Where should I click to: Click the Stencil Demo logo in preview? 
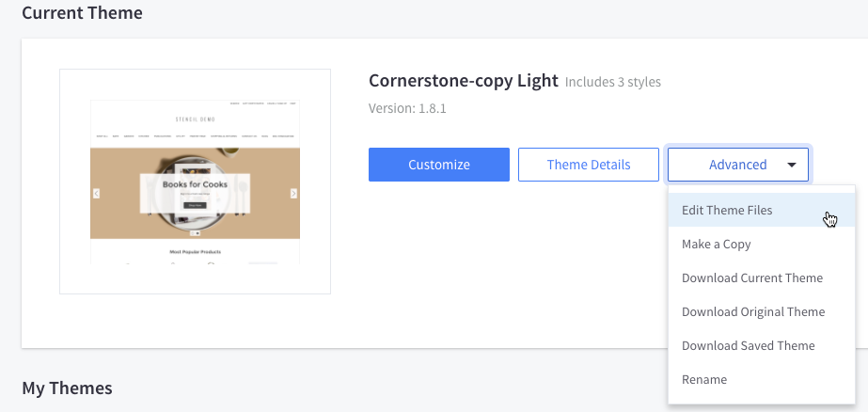195,119
